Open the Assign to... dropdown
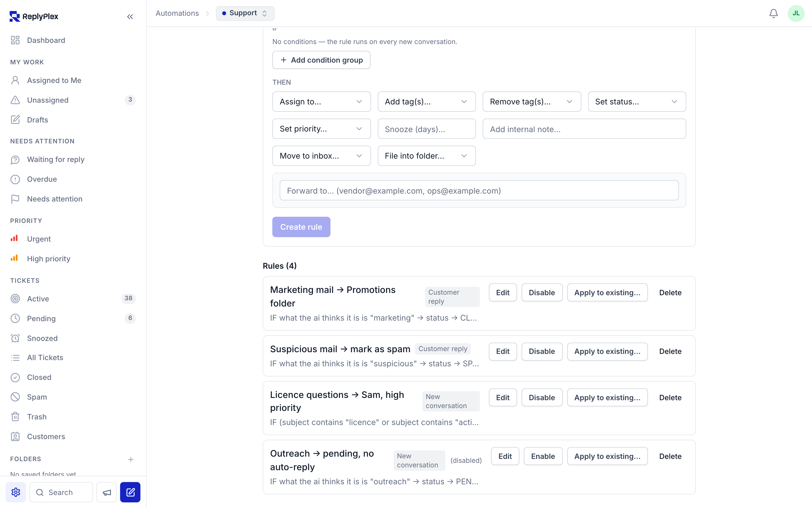 pyautogui.click(x=321, y=102)
